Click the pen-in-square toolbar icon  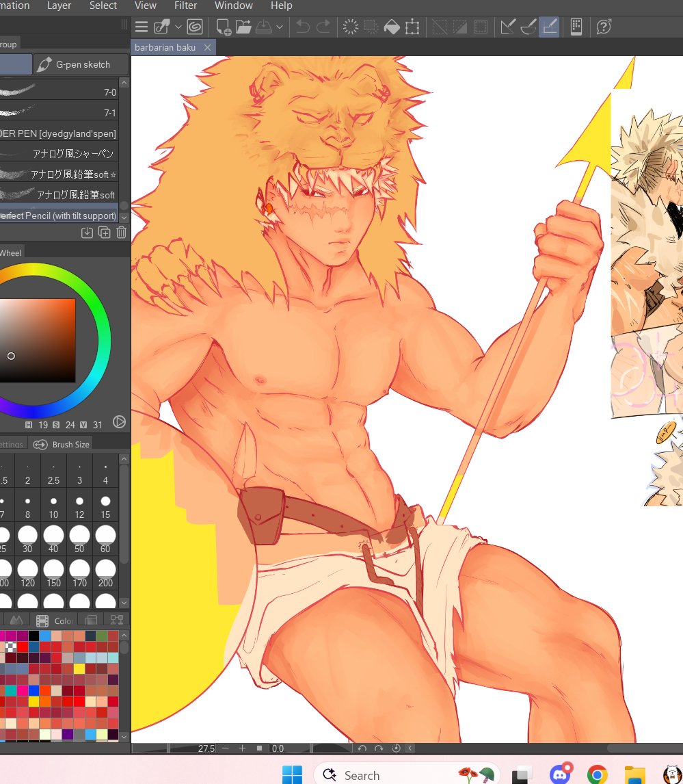(x=162, y=27)
